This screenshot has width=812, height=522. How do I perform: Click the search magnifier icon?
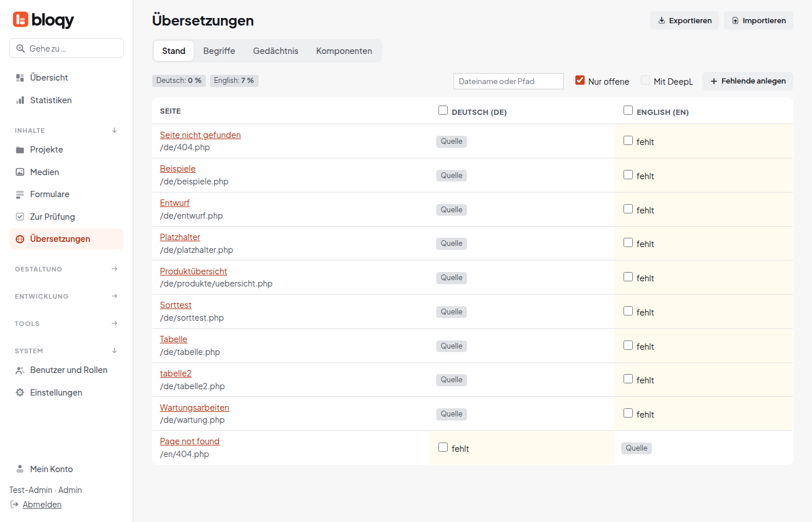pyautogui.click(x=20, y=49)
